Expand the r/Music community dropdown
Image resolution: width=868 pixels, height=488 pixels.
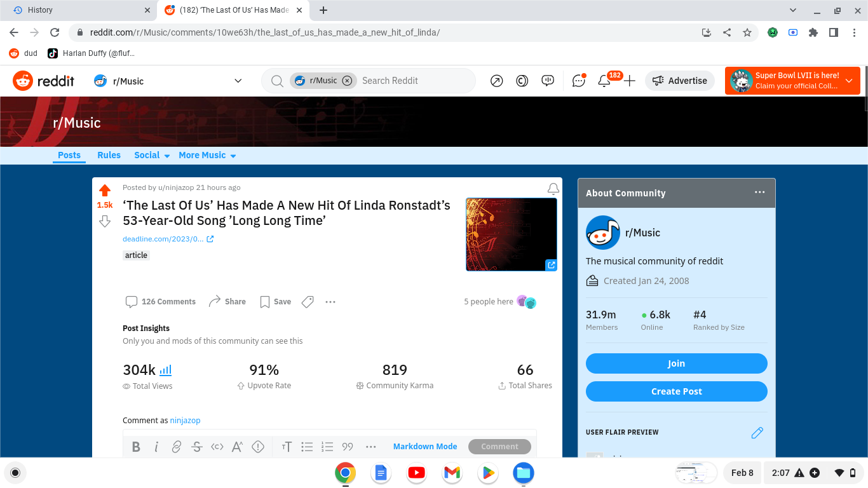[x=238, y=81]
